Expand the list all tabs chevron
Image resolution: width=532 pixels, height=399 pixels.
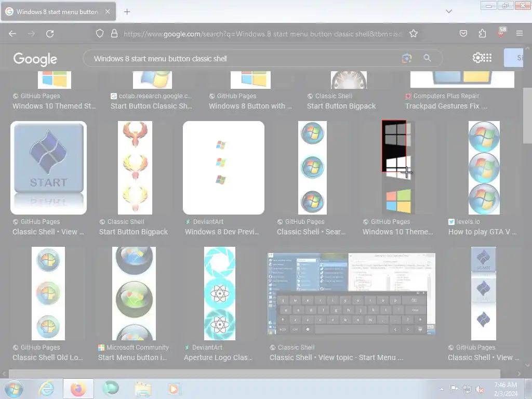(448, 11)
